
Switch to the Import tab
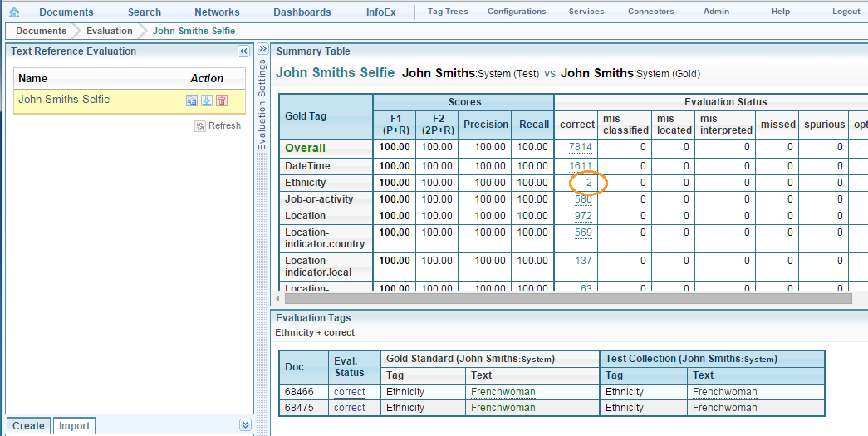point(74,426)
